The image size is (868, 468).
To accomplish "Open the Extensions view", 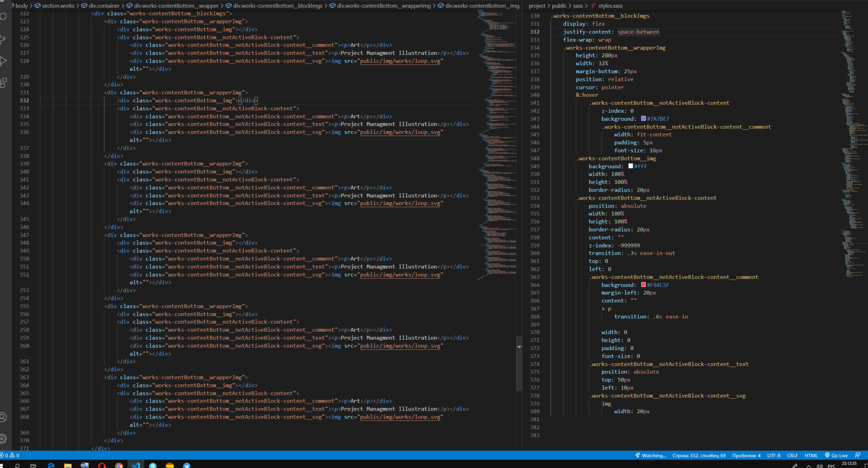I will coord(4,82).
